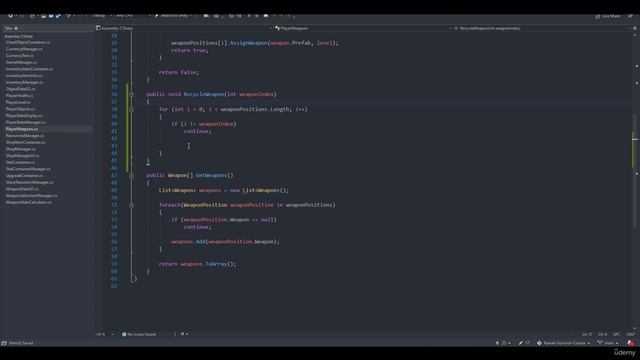The width and height of the screenshot is (640, 360).
Task: Click the Undo toolbar icon
Action: point(69,16)
